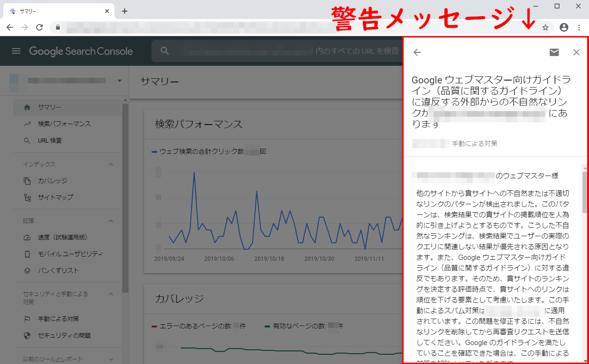Click the browser back arrow
Image resolution: width=589 pixels, height=364 pixels.
pyautogui.click(x=10, y=27)
